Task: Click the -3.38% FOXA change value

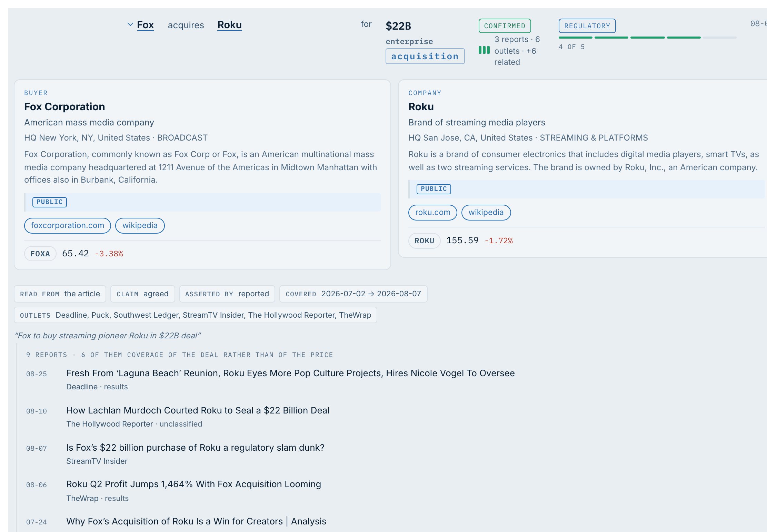Action: (x=109, y=254)
